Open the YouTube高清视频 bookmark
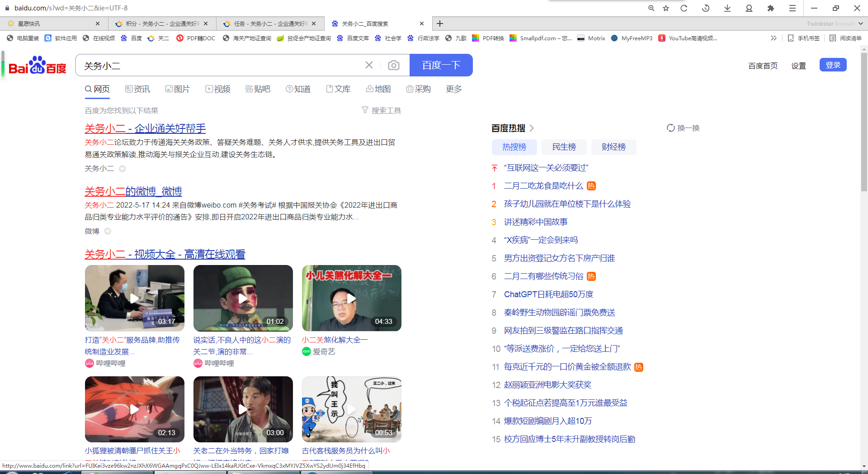Image resolution: width=868 pixels, height=474 pixels. point(688,38)
